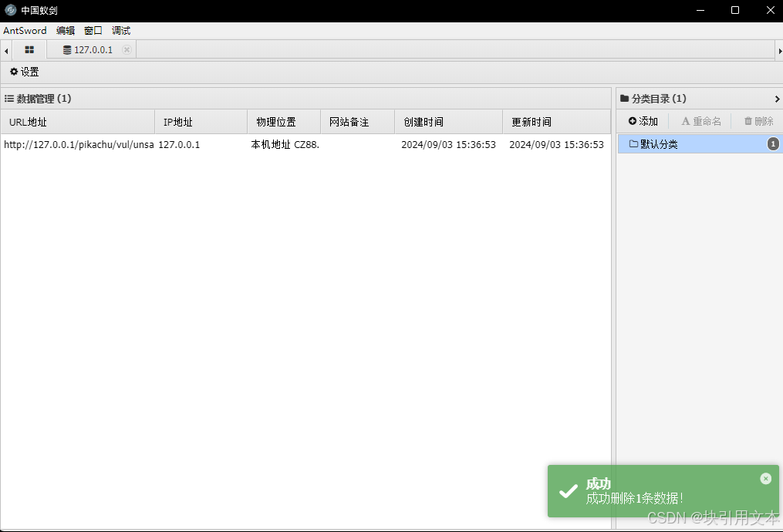The width and height of the screenshot is (783, 532).
Task: Minimize the 中国蚁剑 window
Action: coord(700,10)
